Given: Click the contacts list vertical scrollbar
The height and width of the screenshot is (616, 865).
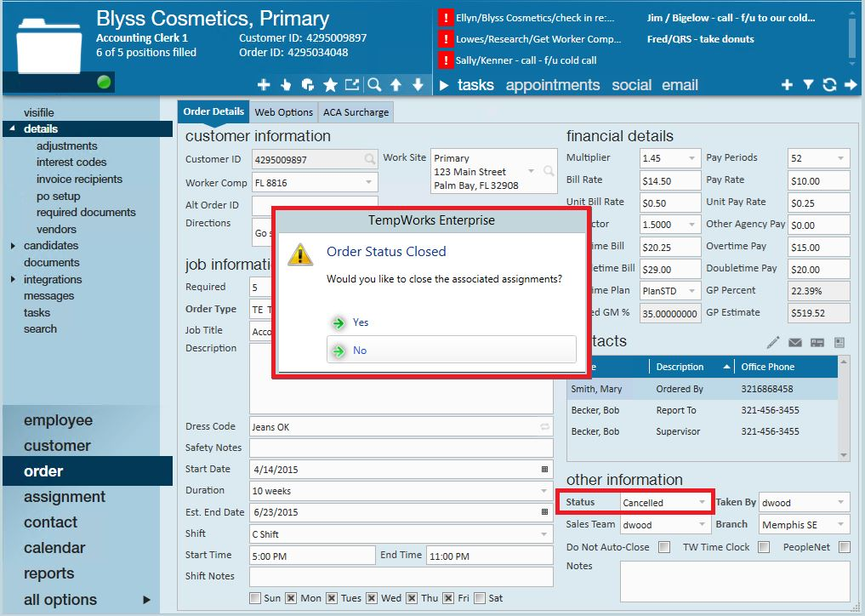Looking at the screenshot, I should 844,408.
